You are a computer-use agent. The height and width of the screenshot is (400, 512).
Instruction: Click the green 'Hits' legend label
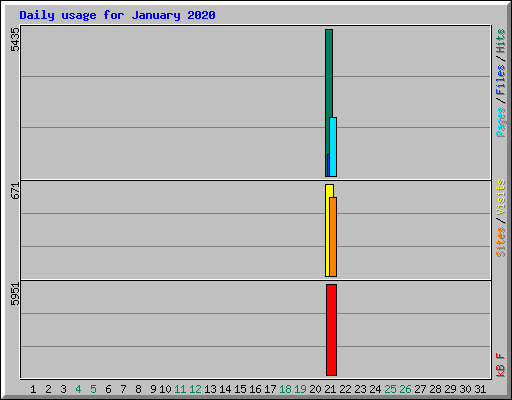500,41
